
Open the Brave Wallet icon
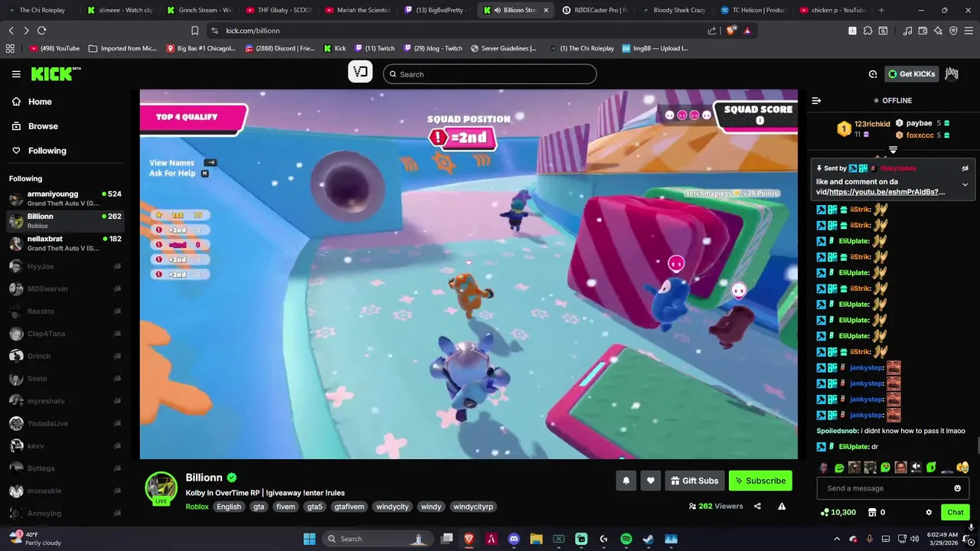point(923,31)
